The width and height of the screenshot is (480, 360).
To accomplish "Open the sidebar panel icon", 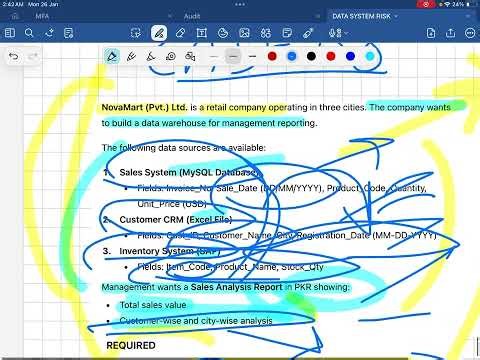I will click(10, 33).
